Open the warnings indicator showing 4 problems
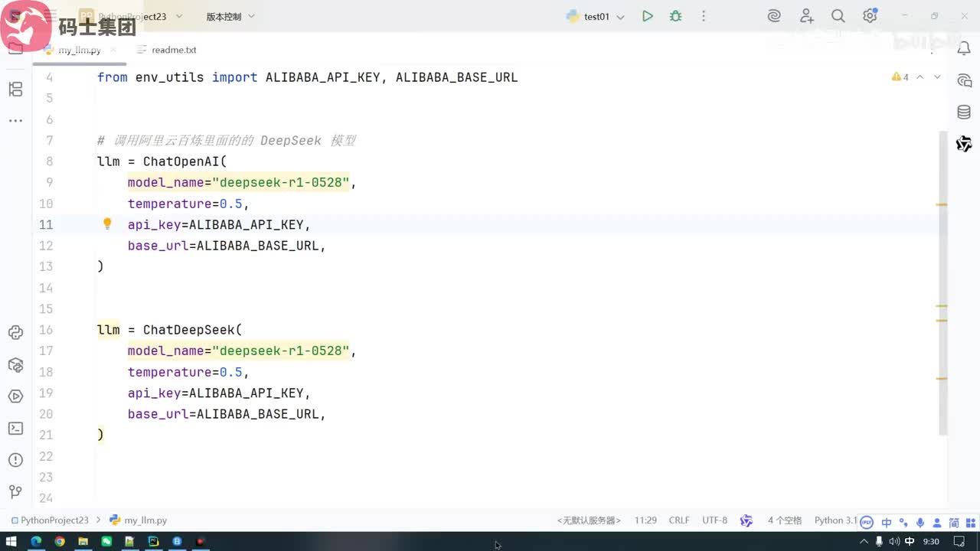This screenshot has height=551, width=980. 900,77
